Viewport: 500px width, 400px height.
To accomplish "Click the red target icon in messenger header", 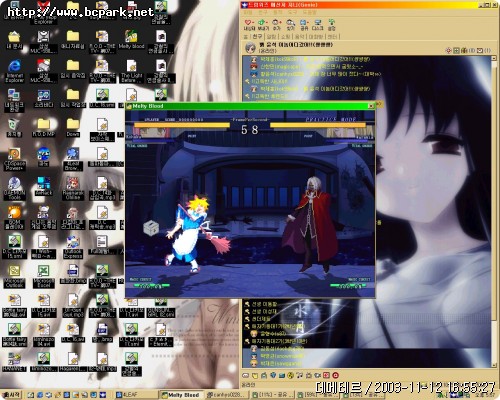I will tap(448, 50).
